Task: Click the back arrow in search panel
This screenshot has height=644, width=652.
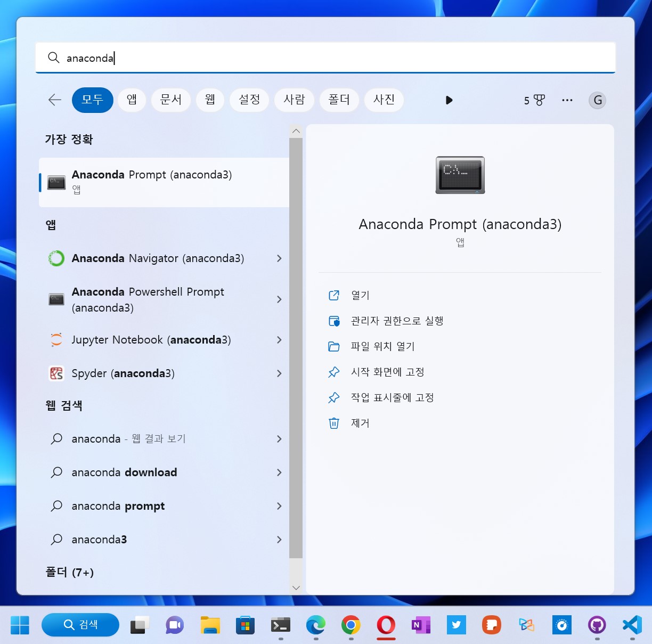Action: (55, 100)
